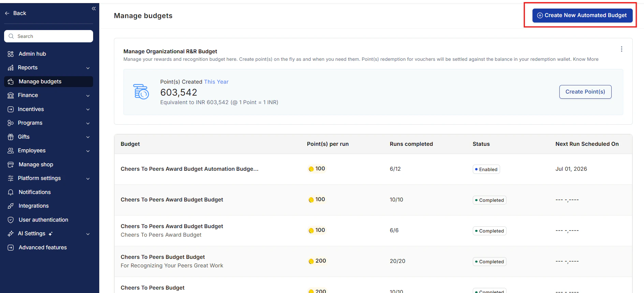
Task: Click the 200 points in Budget Budget row
Action: point(317,261)
